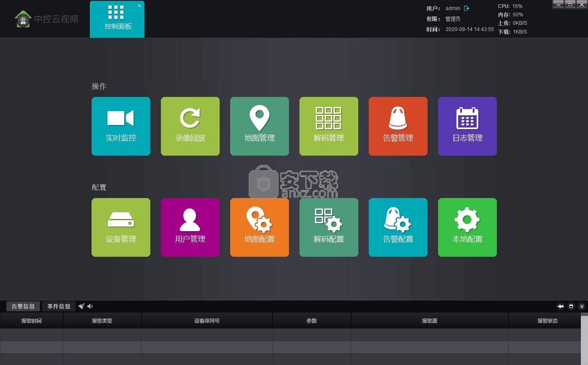Open the 本地配置 local configuration tile
Image resolution: width=588 pixels, height=365 pixels.
click(467, 227)
